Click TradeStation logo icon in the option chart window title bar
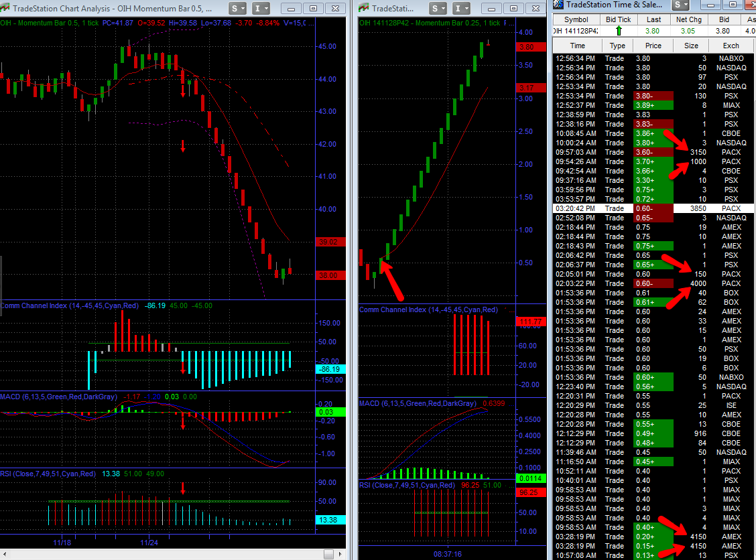Image resolution: width=756 pixels, height=560 pixels. (364, 8)
